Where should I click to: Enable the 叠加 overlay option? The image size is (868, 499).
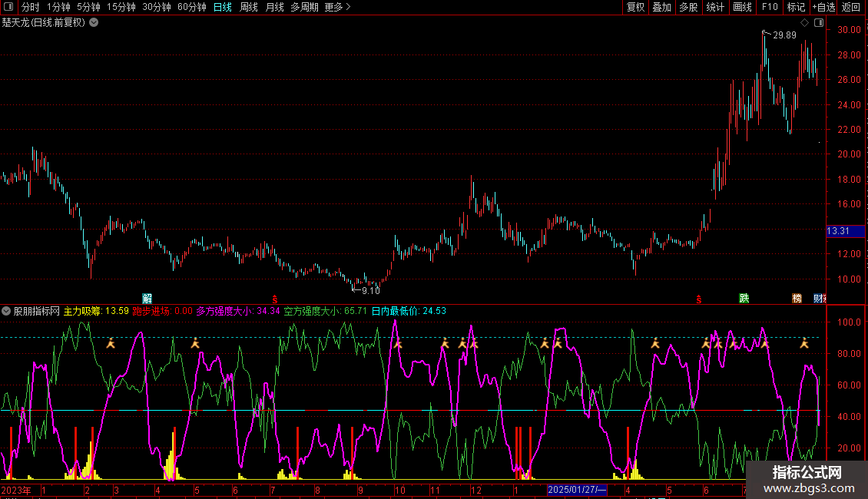661,7
